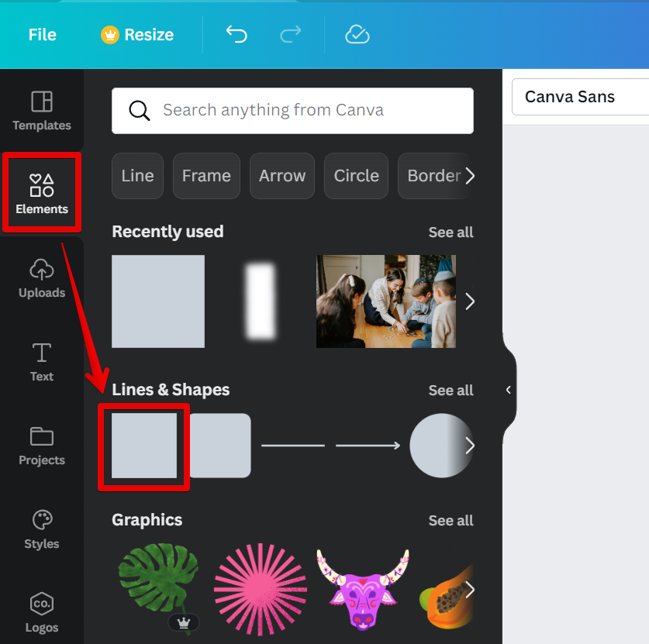Open the Styles palette panel
649x644 pixels.
tap(42, 529)
